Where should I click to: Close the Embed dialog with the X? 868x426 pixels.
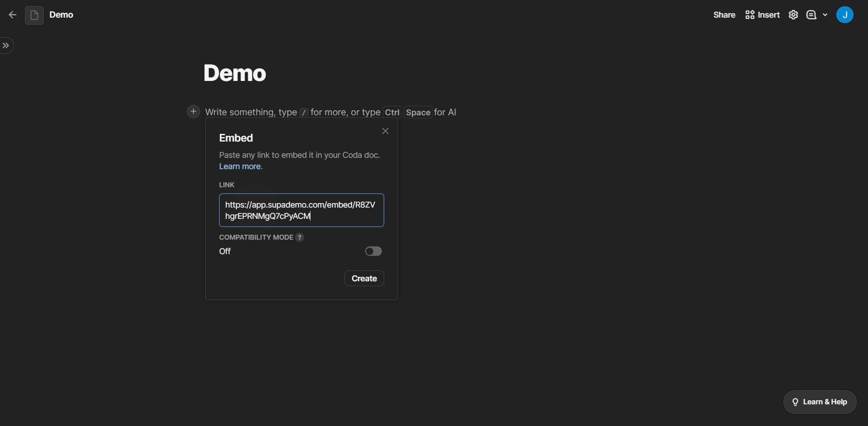pyautogui.click(x=385, y=131)
